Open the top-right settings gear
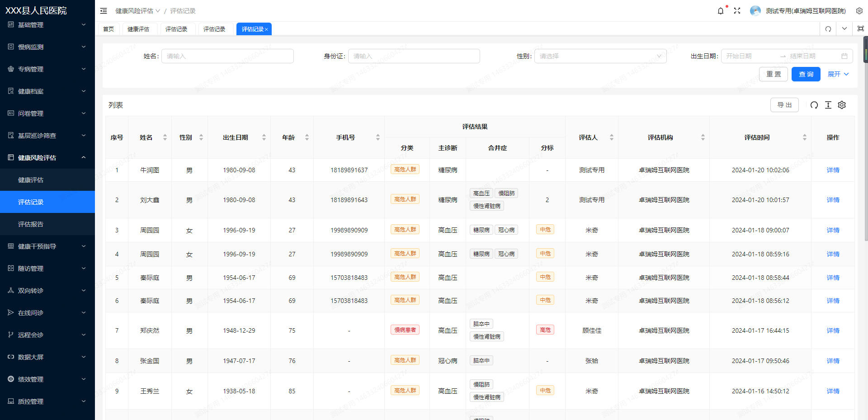 pyautogui.click(x=859, y=11)
